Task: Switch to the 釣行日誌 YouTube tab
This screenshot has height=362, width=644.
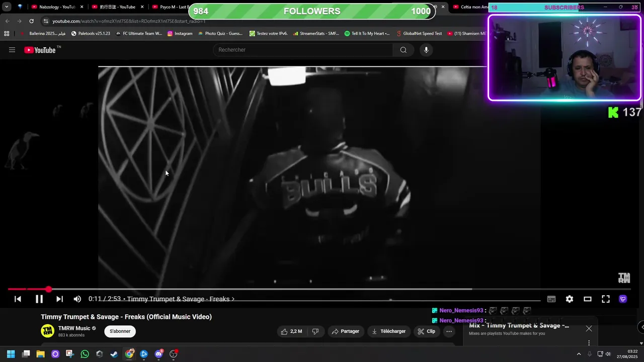Action: (x=114, y=7)
